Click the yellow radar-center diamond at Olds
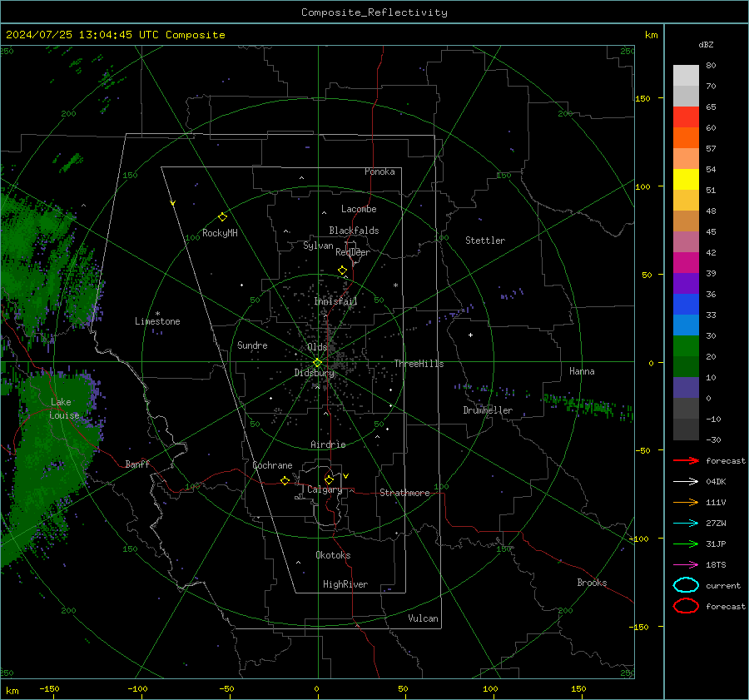This screenshot has height=700, width=749. point(317,363)
